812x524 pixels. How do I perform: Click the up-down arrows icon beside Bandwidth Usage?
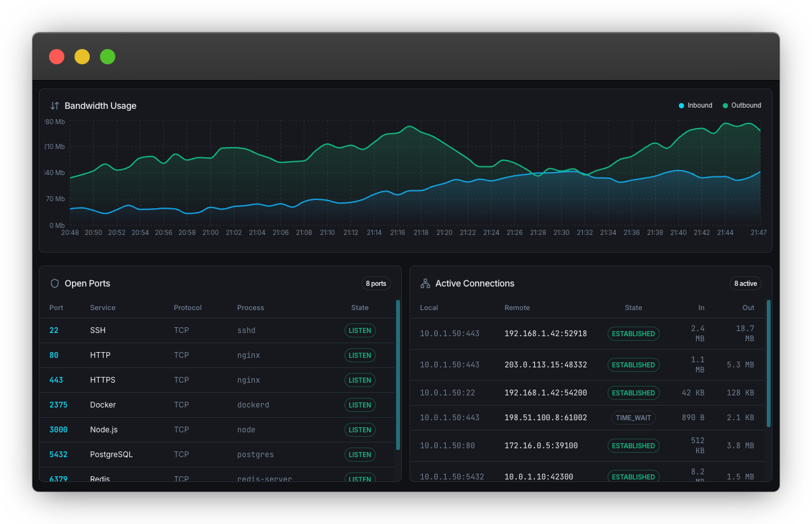pos(53,106)
